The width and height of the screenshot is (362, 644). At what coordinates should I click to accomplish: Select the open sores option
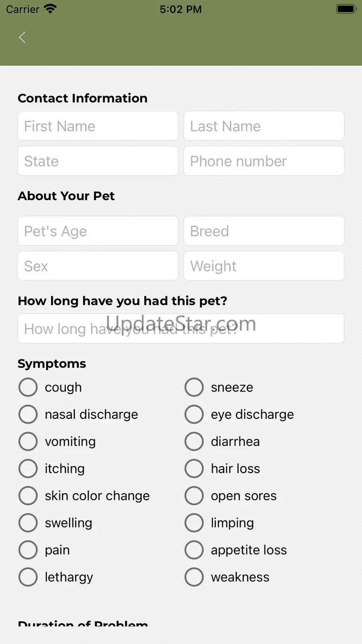pyautogui.click(x=194, y=496)
